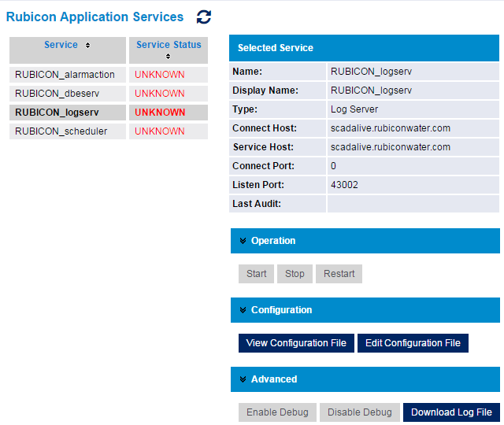Click UNKNOWN status of RUBICON_dbeserv
This screenshot has height=425, width=504.
coord(160,94)
